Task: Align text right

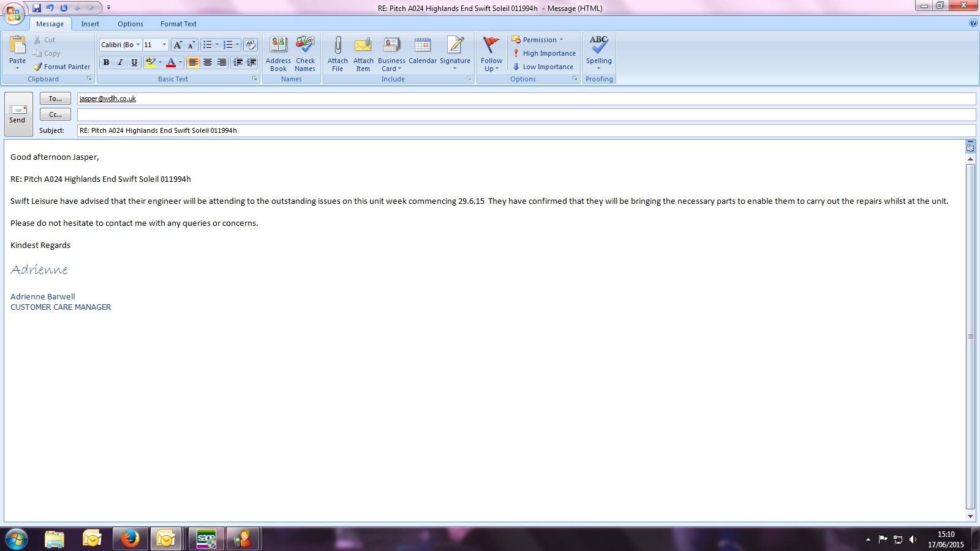Action: point(222,62)
